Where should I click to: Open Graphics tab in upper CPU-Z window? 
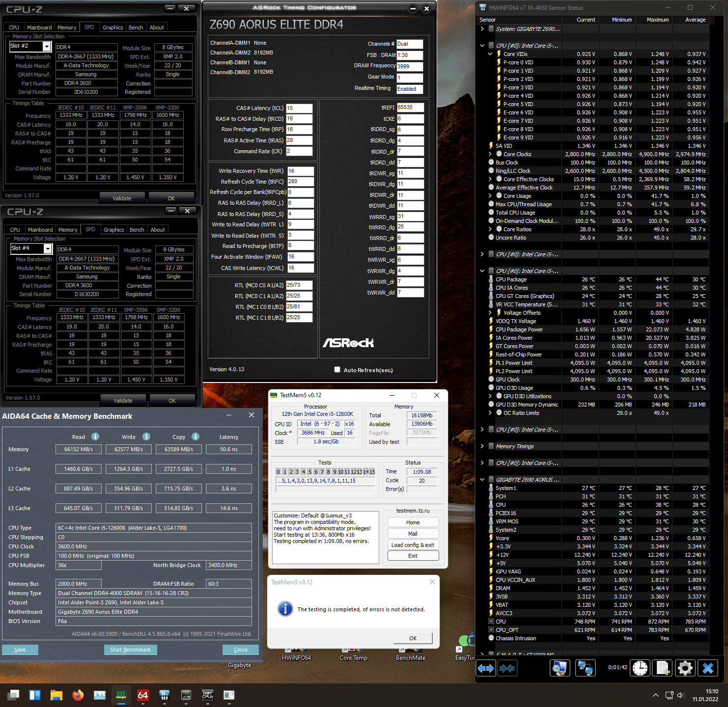pyautogui.click(x=112, y=27)
